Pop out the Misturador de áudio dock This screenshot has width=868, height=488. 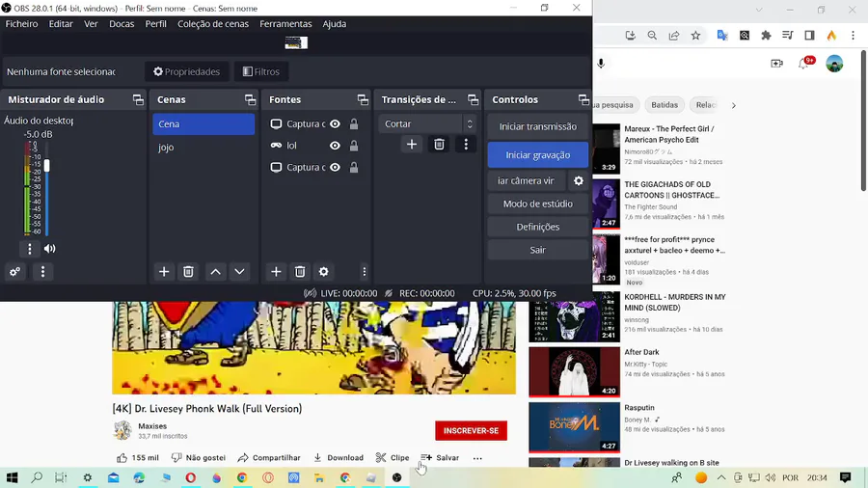[x=138, y=99]
